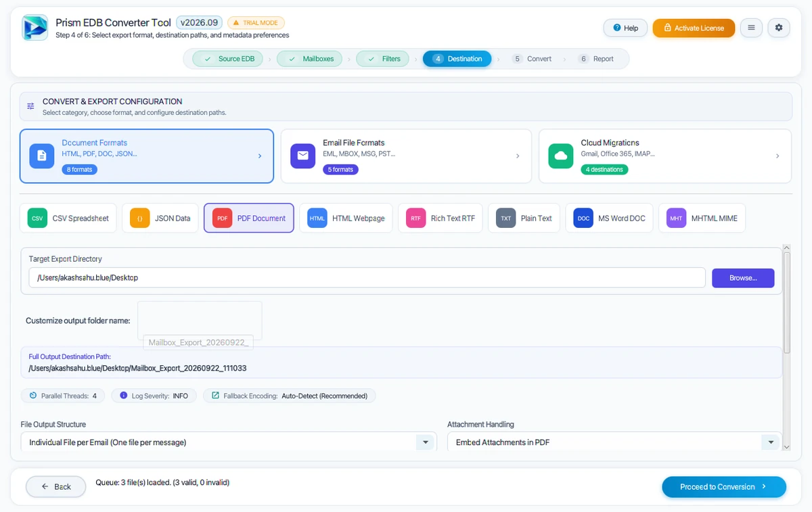Viewport: 812px width, 512px height.
Task: Expand the Cloud Migrations card chevron
Action: pyautogui.click(x=777, y=156)
